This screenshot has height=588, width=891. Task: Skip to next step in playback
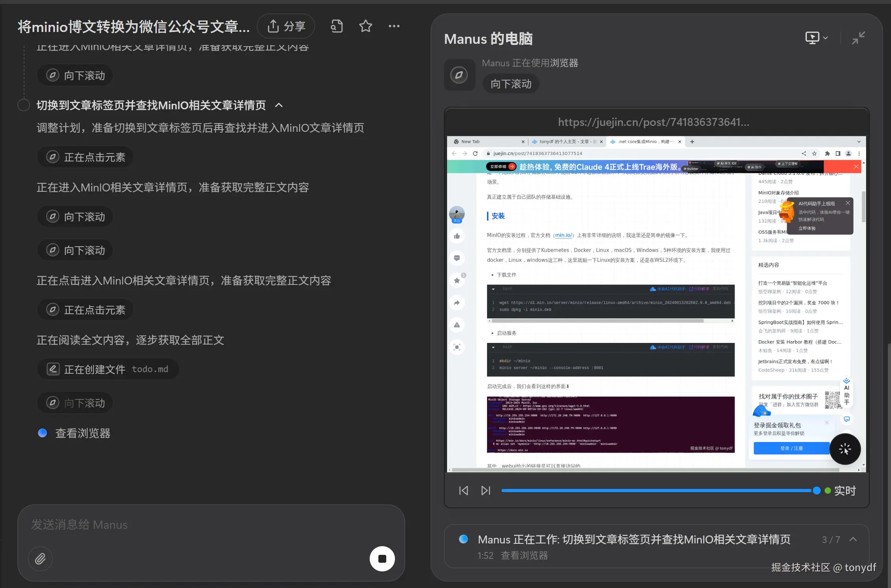485,491
